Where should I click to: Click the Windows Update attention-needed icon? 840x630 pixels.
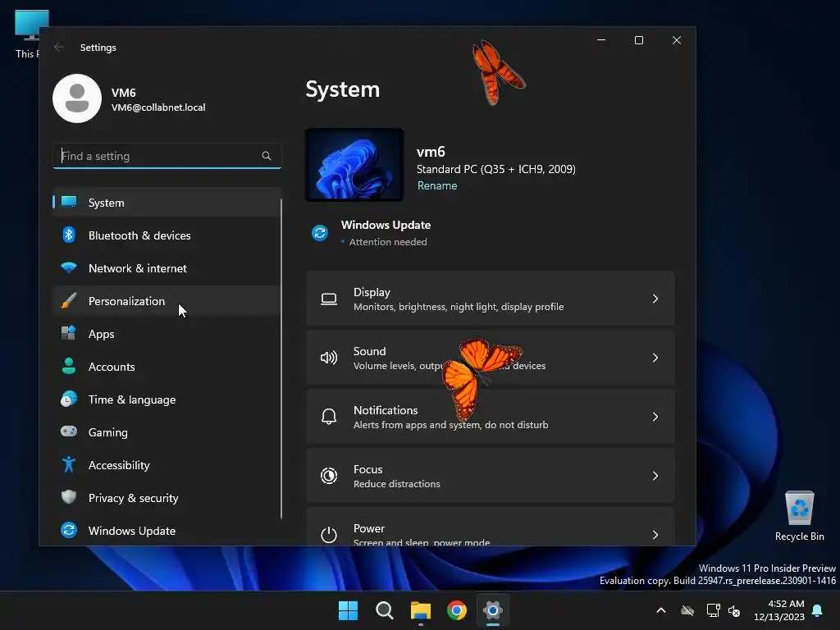point(320,233)
